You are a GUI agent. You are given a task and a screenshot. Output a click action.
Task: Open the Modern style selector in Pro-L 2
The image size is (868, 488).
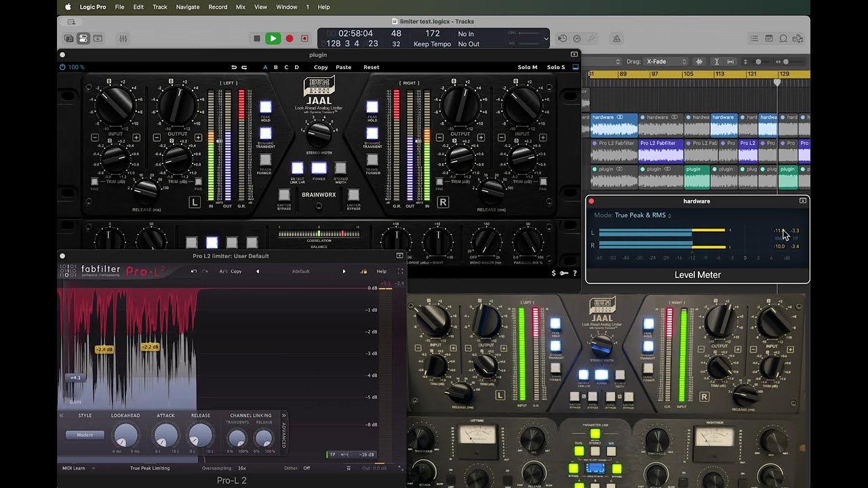coord(85,435)
